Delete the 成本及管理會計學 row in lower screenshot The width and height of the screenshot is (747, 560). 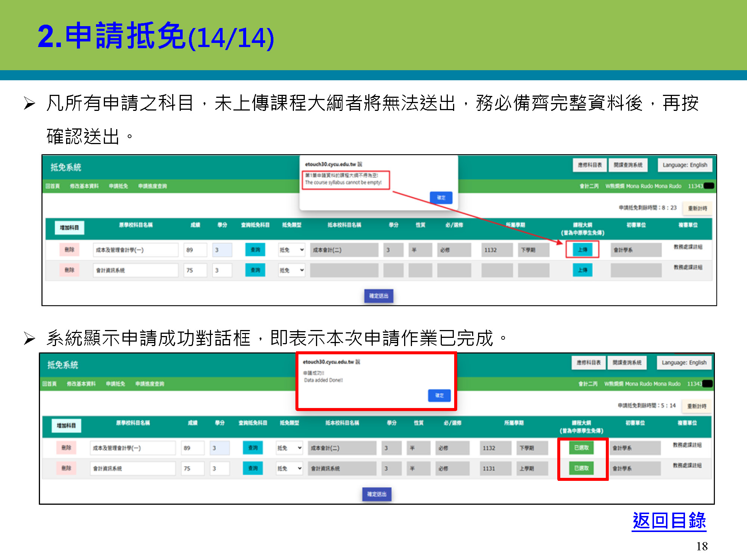[66, 448]
